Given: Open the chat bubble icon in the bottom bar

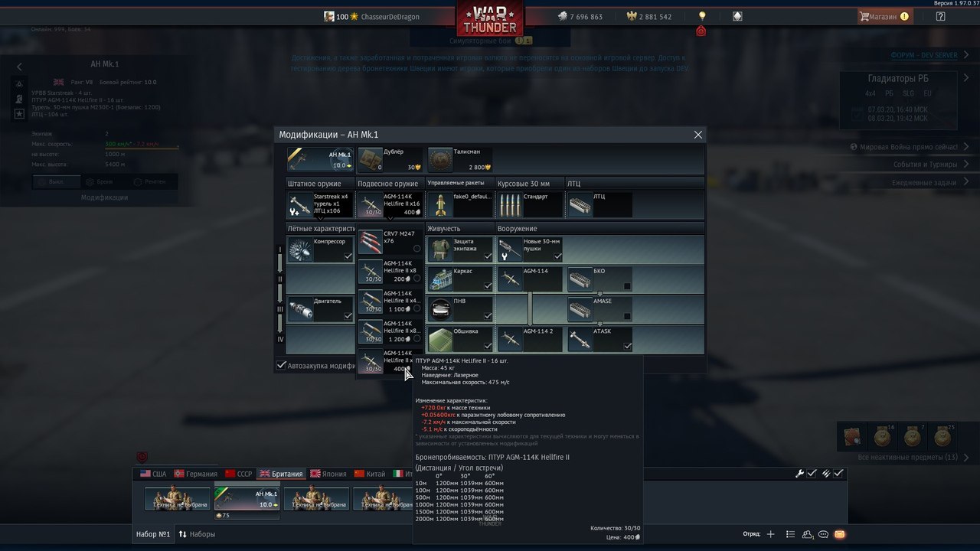Looking at the screenshot, I should coord(824,534).
